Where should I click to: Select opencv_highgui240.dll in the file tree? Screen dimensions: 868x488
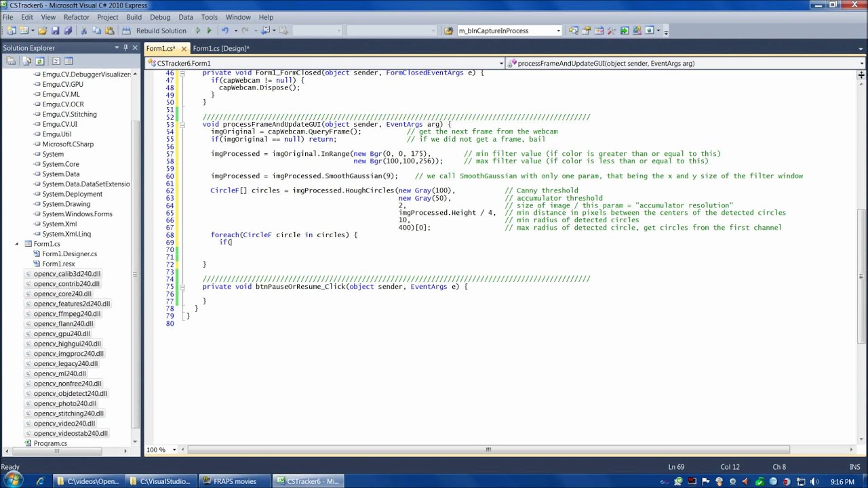(x=67, y=344)
